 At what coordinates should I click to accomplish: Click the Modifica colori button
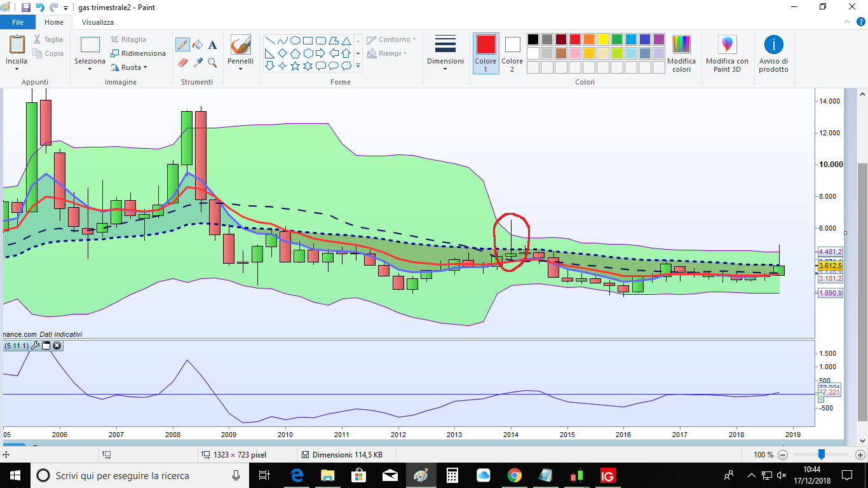click(x=681, y=53)
